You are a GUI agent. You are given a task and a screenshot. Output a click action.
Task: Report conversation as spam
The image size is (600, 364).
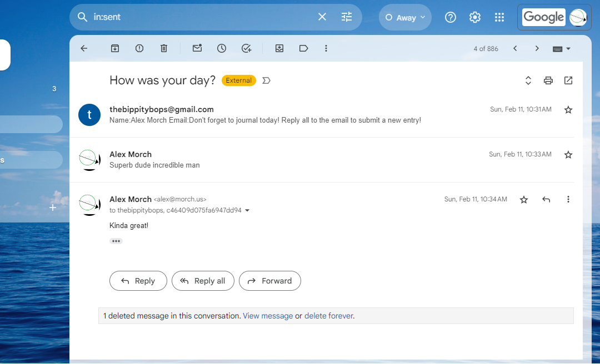[x=139, y=48]
